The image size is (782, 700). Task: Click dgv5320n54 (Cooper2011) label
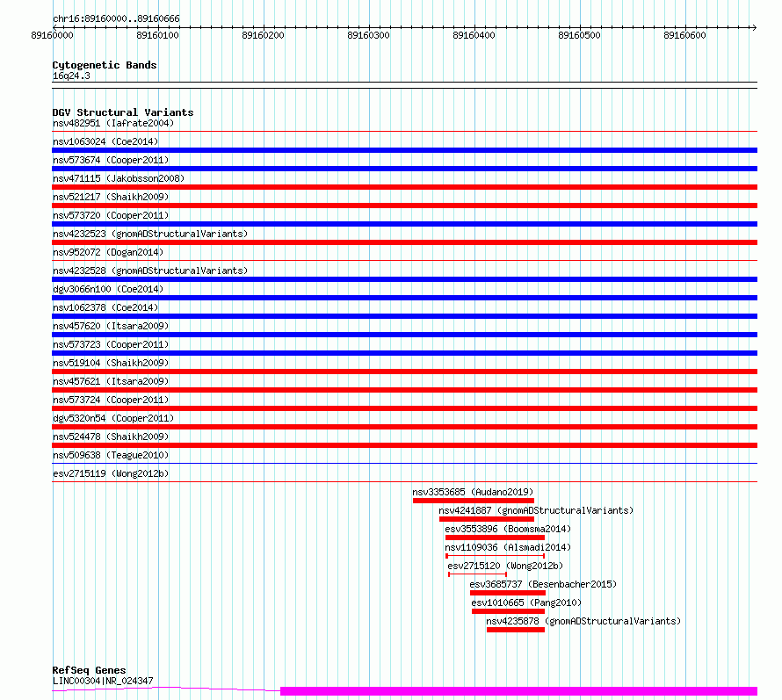(113, 418)
